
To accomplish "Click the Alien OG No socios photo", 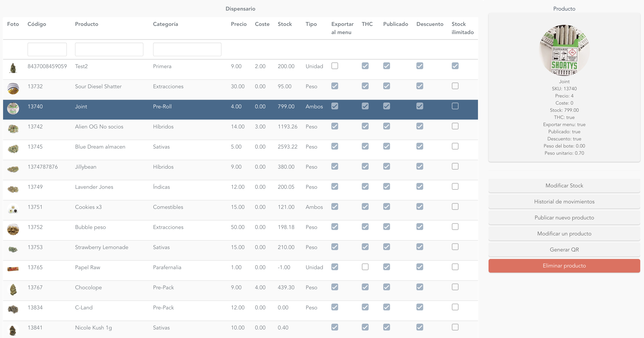I will pos(13,129).
